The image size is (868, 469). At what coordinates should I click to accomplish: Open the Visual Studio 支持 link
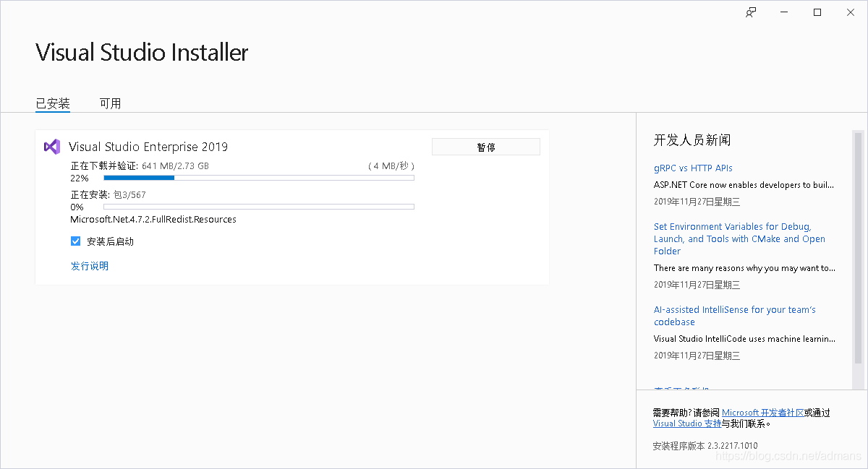687,423
